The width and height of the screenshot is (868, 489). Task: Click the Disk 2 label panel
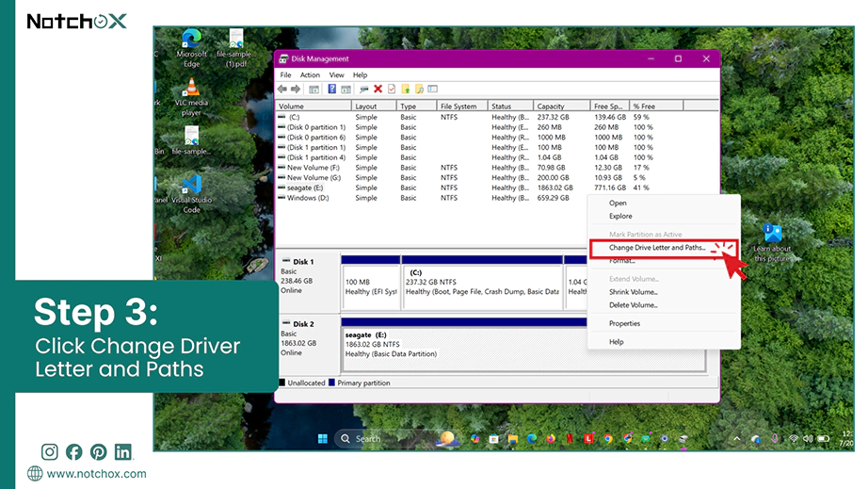(x=308, y=345)
